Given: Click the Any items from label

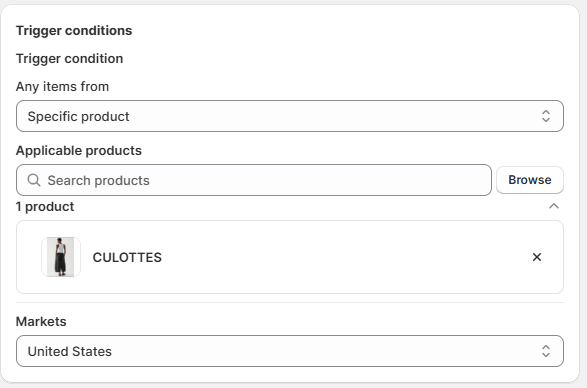Looking at the screenshot, I should click(63, 87).
